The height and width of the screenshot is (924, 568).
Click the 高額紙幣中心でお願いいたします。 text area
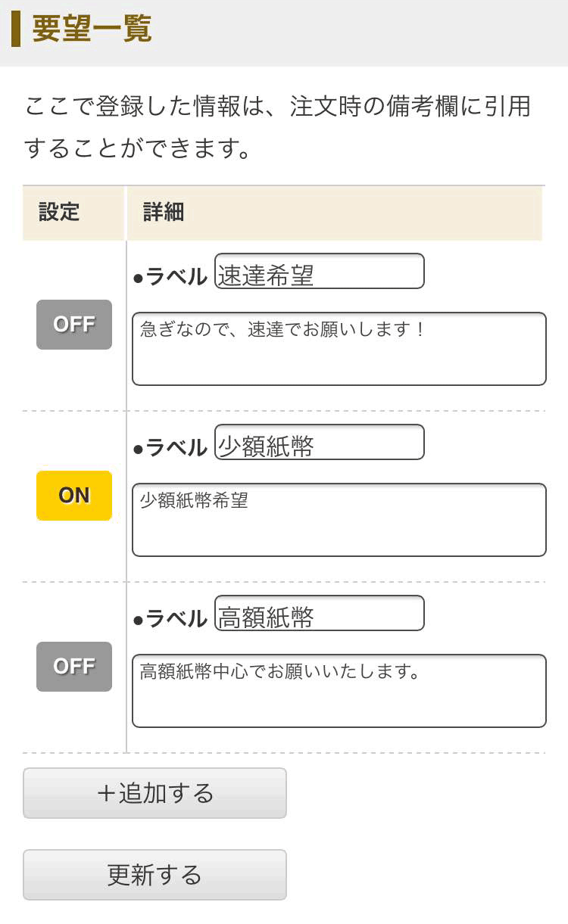339,691
